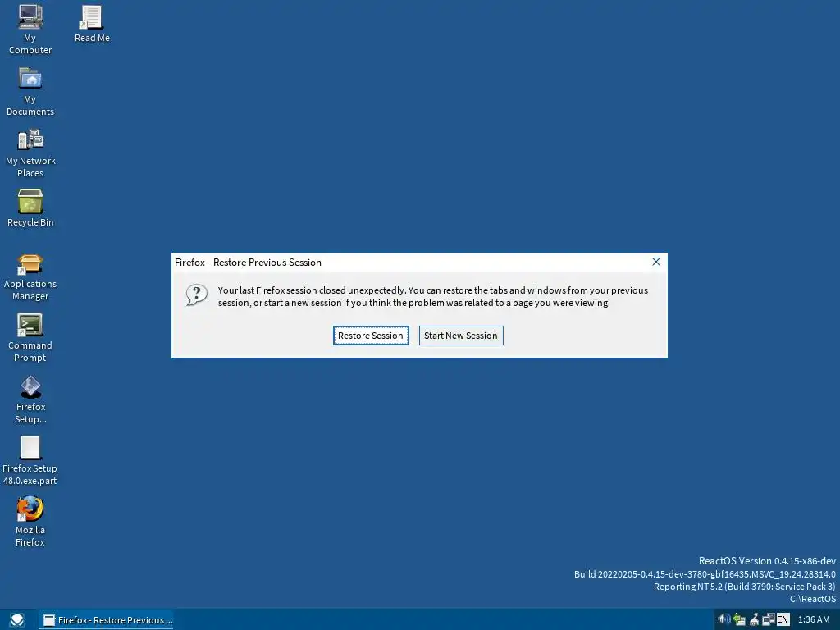Close the Restore Previous Session dialog
The image size is (840, 630).
click(655, 262)
